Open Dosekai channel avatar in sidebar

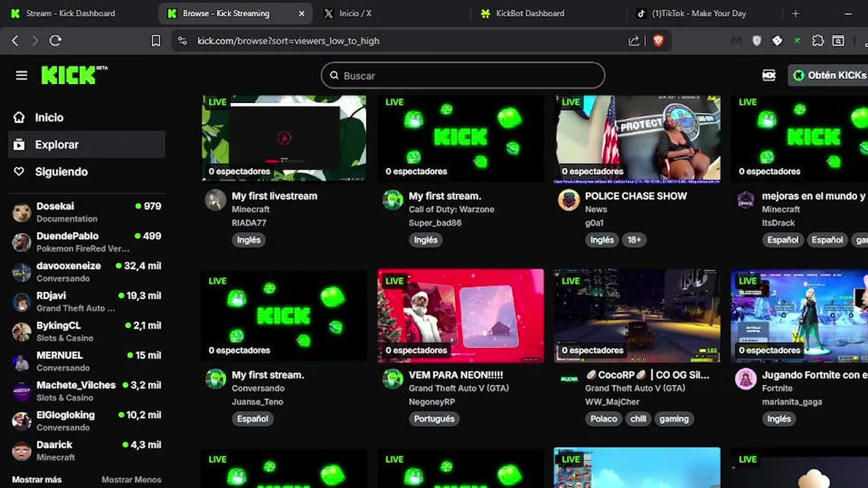(22, 212)
